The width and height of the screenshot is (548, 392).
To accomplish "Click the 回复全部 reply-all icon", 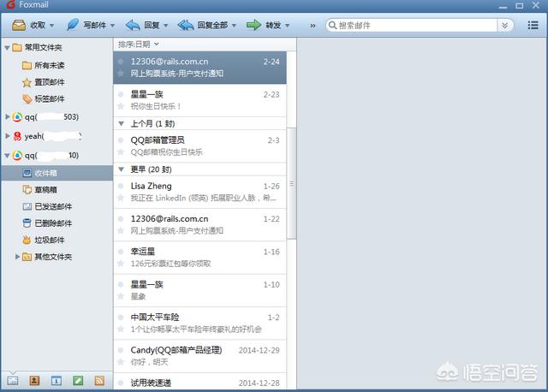I will point(186,25).
